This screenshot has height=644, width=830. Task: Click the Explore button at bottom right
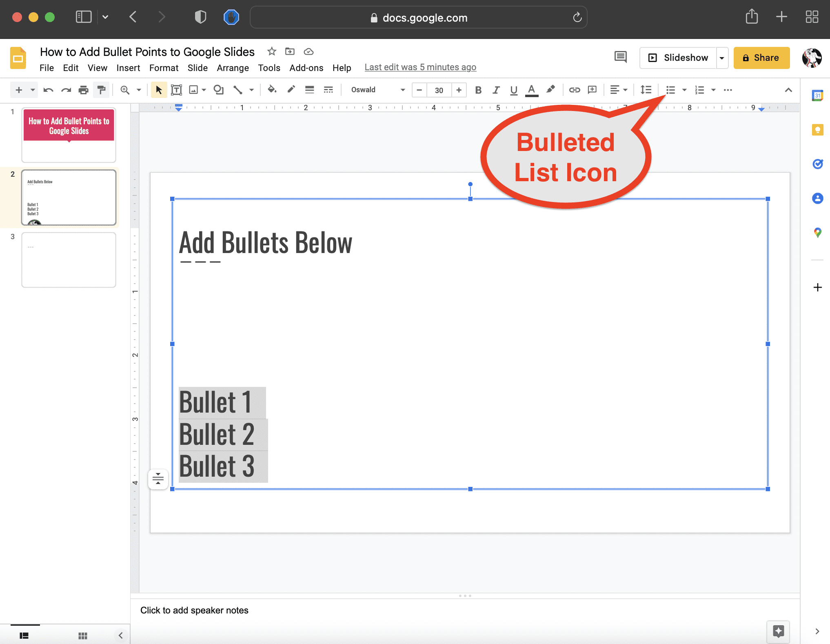click(x=778, y=631)
